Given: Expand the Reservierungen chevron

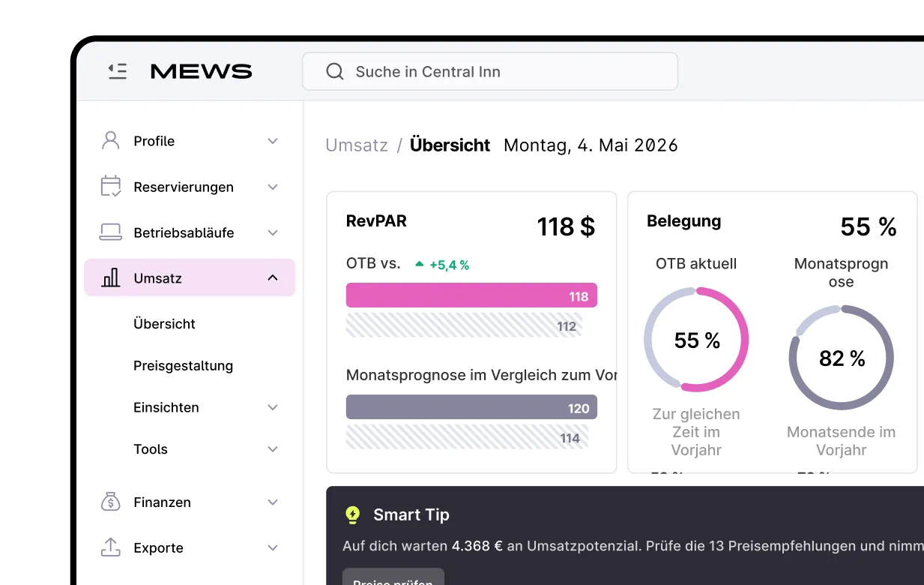Looking at the screenshot, I should tap(273, 187).
